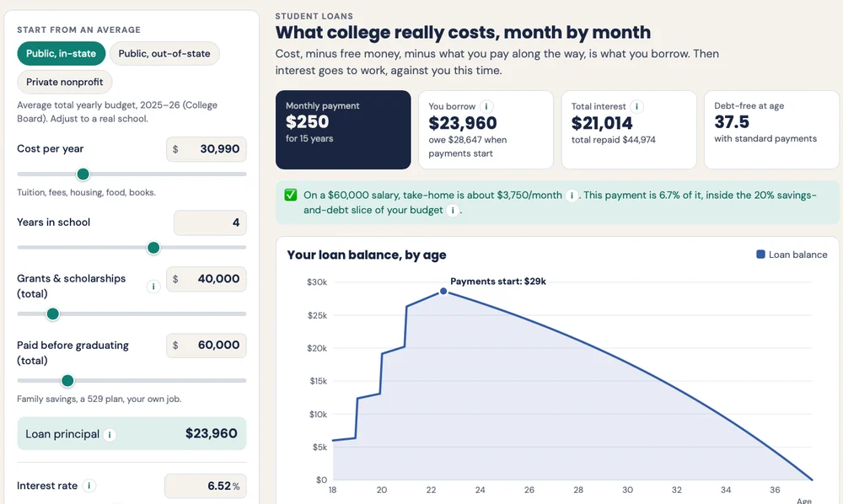The image size is (843, 504).
Task: Click the Interest rate input field
Action: click(206, 485)
